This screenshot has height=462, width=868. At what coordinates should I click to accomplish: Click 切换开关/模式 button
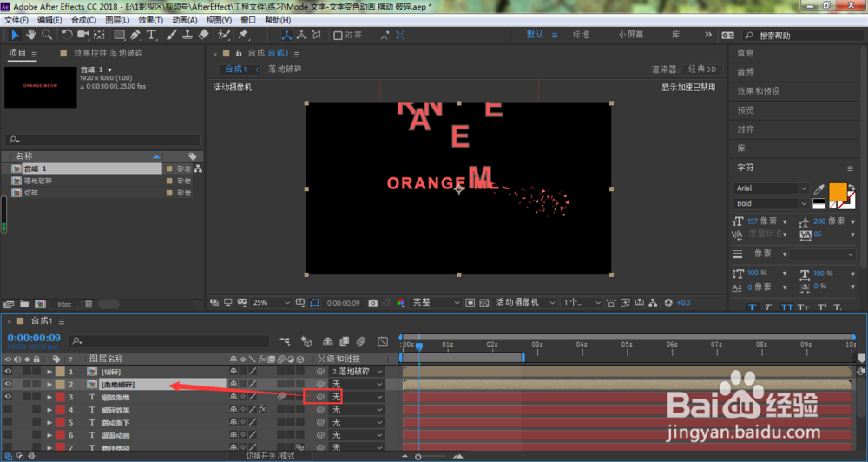click(270, 456)
